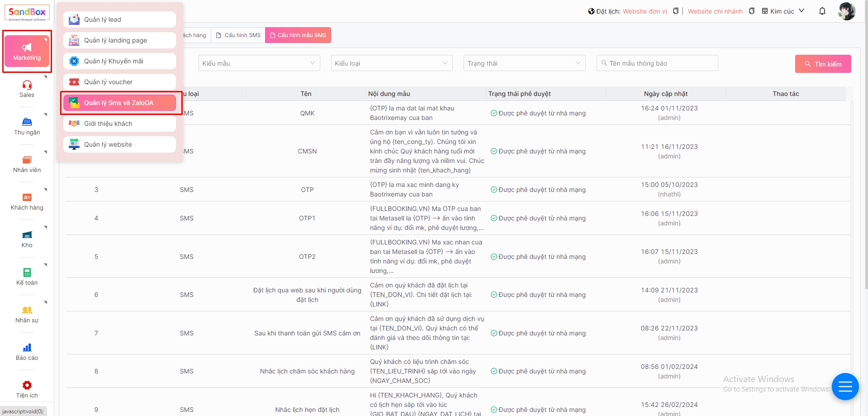Open the Kim cúc branch dropdown
Viewport: 868px width, 416px height.
pos(783,11)
